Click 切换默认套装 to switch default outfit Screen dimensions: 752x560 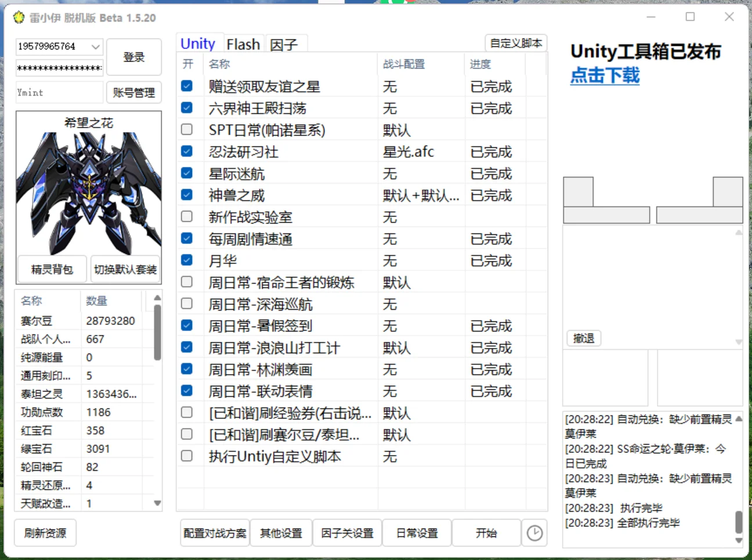125,269
